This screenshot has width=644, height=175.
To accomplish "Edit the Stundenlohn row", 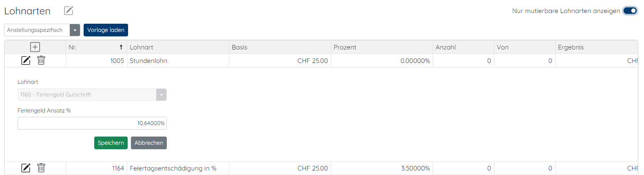I will coord(26,61).
